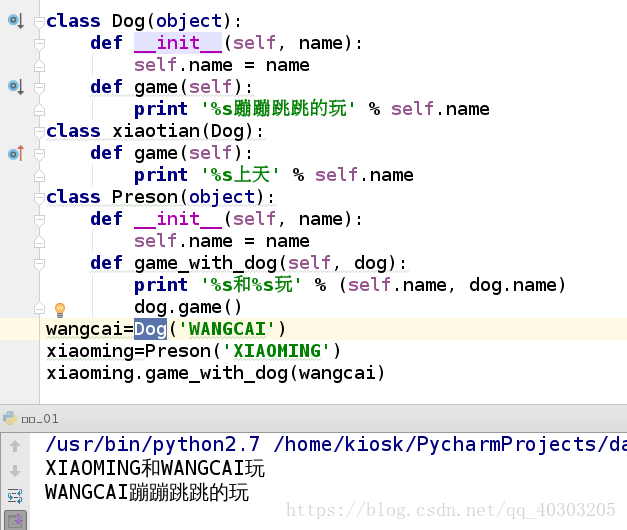Click the yellow lightbulb intention icon
Screen dimensions: 627x530
[x=60, y=309]
